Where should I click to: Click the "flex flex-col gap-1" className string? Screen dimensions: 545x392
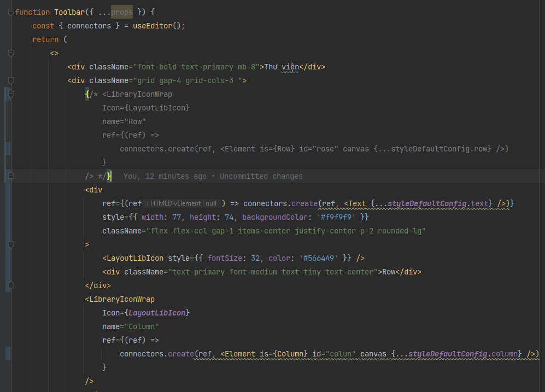point(286,231)
